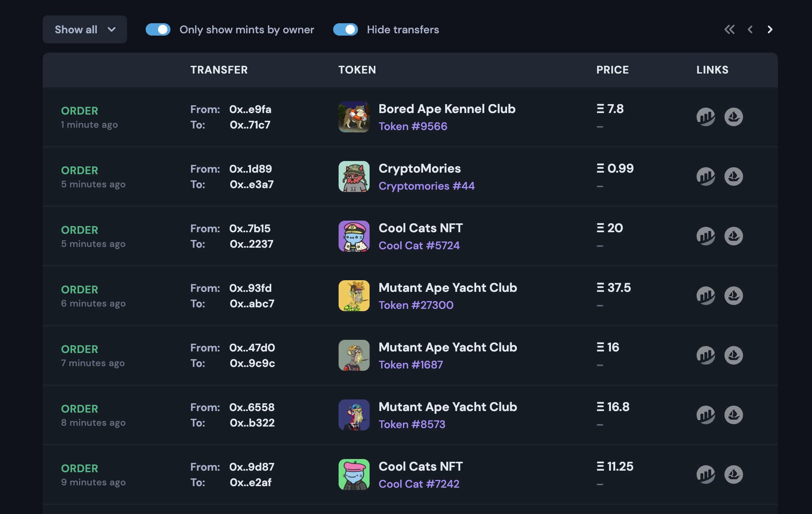Open Cryptomories #44 token link
Image resolution: width=812 pixels, height=514 pixels.
427,186
